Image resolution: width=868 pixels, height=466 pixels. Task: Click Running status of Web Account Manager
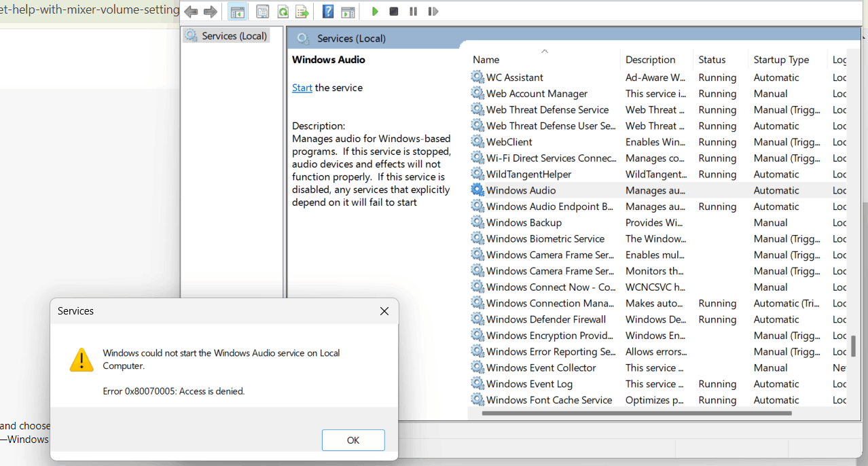717,93
